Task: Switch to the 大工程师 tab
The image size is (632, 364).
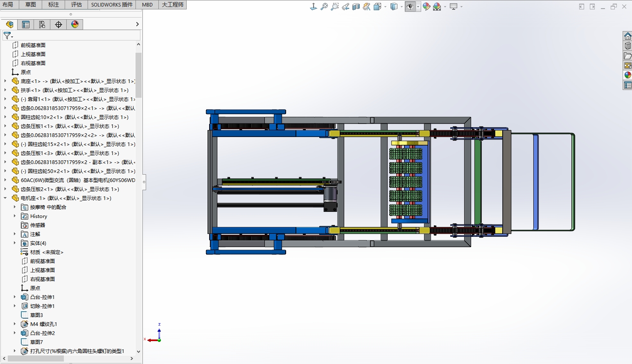Action: point(173,4)
